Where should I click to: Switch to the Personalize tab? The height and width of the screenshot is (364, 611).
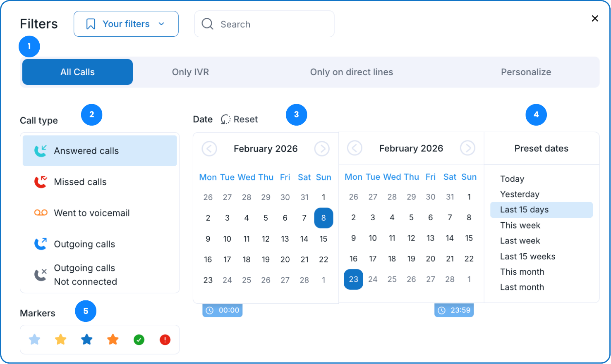(526, 72)
